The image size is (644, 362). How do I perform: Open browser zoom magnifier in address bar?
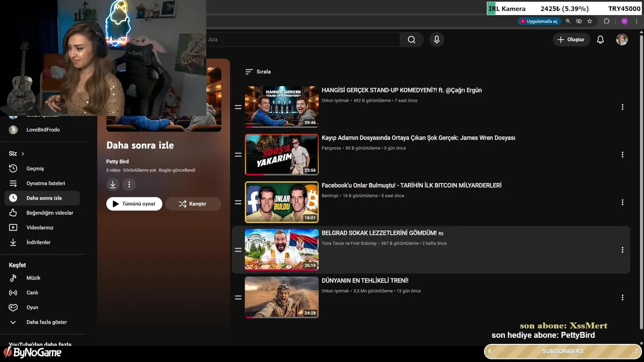(568, 21)
